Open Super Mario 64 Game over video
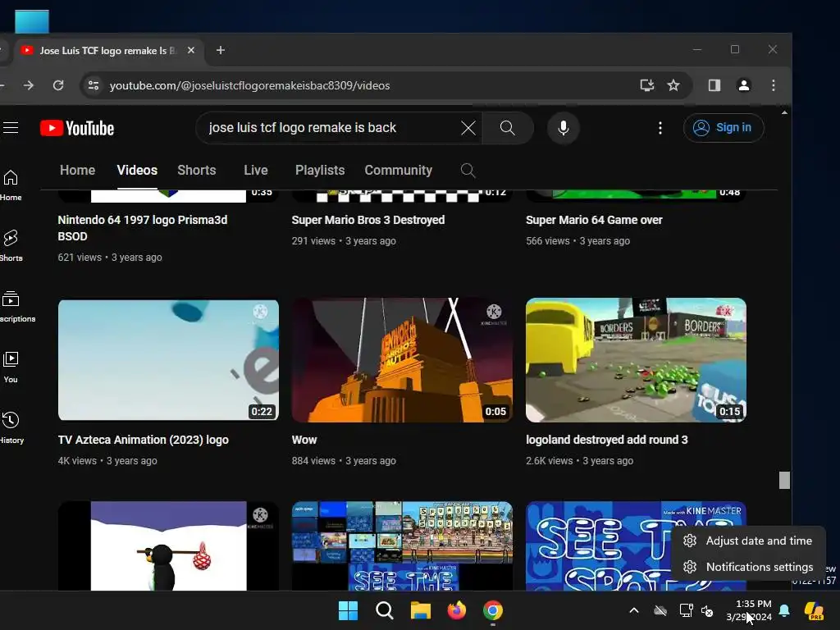This screenshot has height=630, width=840. tap(594, 220)
